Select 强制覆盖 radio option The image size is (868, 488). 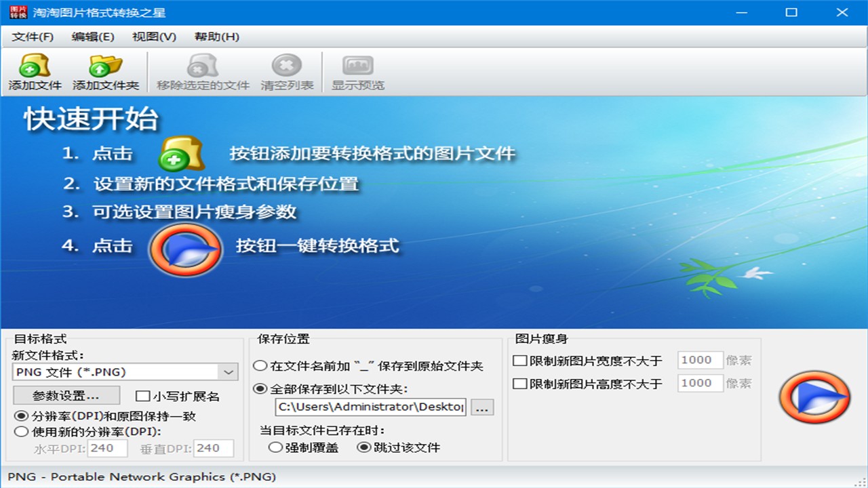point(275,447)
